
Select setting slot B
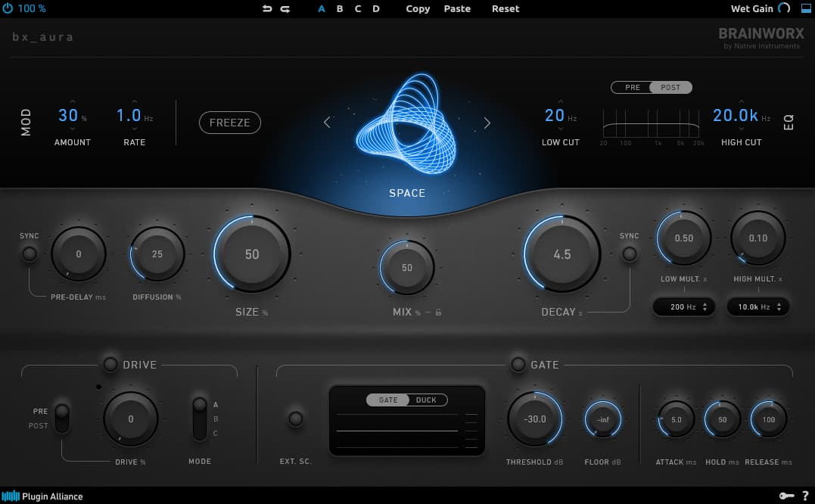coord(340,9)
